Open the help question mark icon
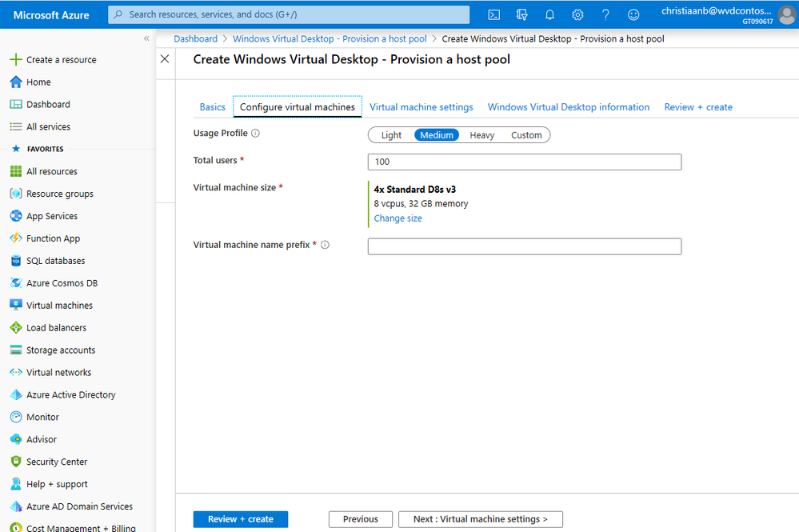This screenshot has width=799, height=532. click(605, 14)
